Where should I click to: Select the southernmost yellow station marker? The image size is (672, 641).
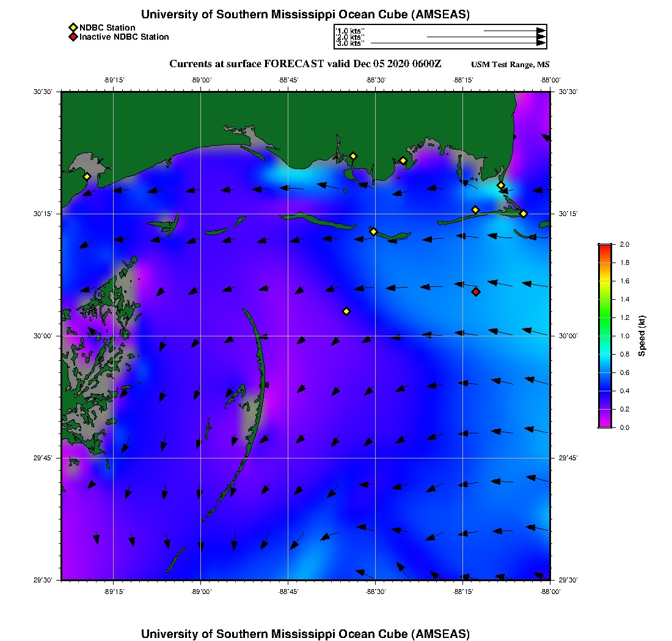(x=346, y=311)
